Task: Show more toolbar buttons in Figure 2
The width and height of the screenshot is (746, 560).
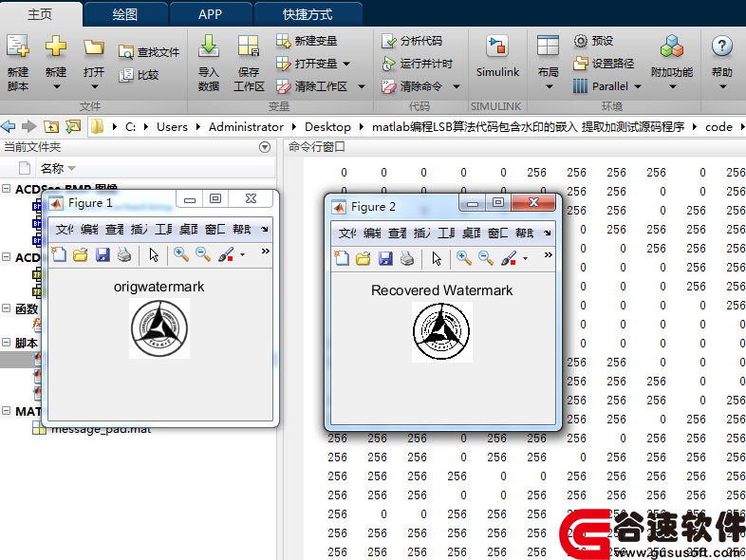Action: pos(548,255)
